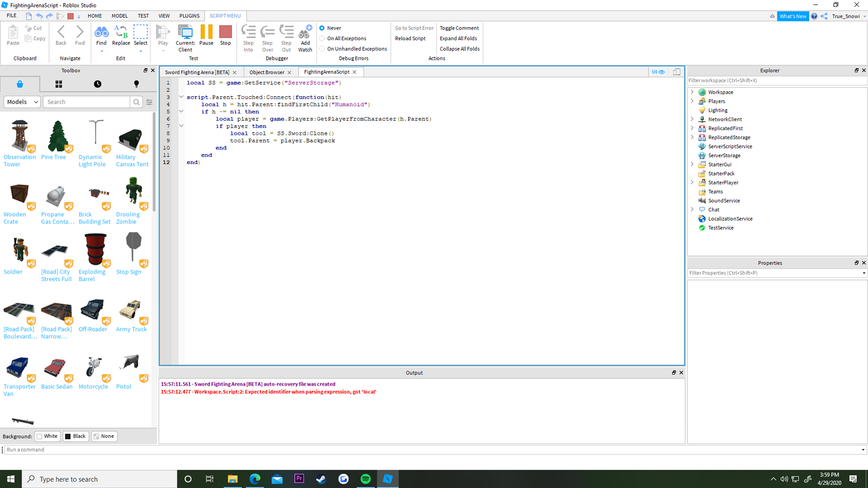Expand StarterGui in the Explorer tree
The width and height of the screenshot is (868, 488).
pyautogui.click(x=693, y=164)
